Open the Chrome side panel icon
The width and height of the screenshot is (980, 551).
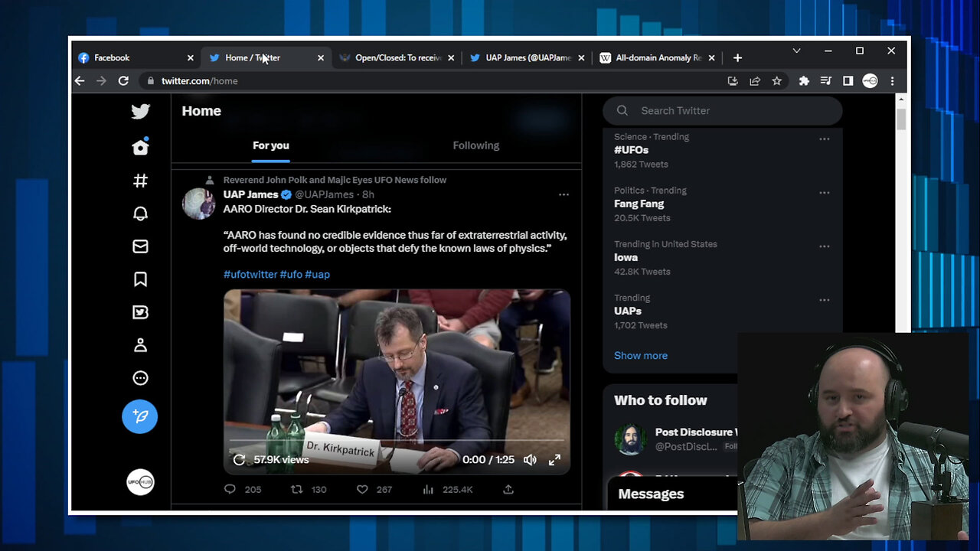coord(848,80)
